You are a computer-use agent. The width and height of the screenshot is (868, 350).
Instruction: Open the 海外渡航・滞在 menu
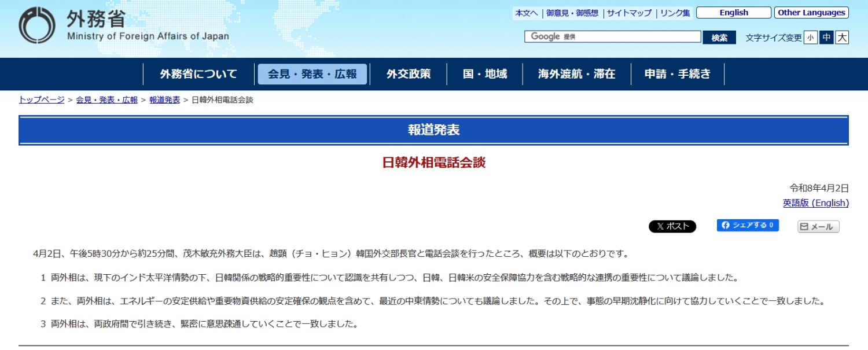[x=576, y=74]
